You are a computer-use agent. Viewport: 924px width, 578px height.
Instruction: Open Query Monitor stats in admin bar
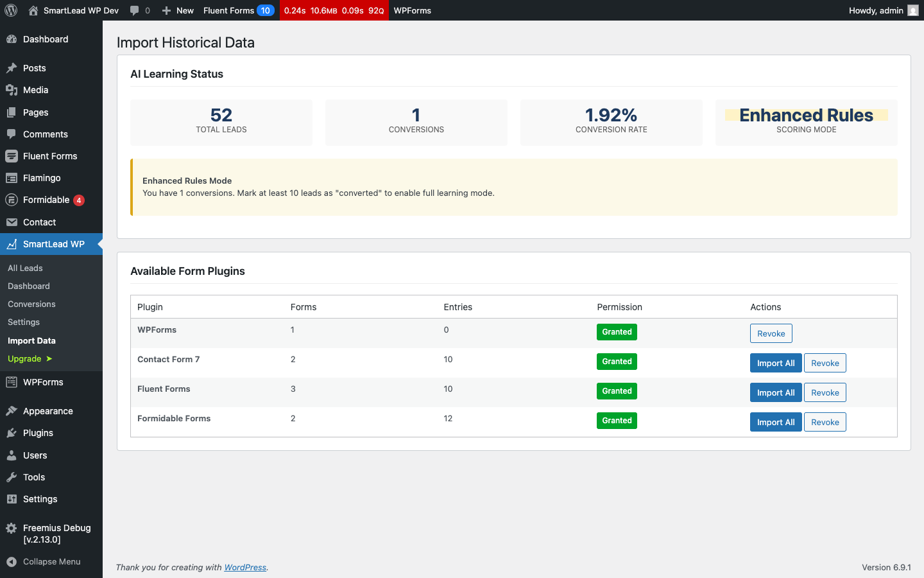[334, 10]
